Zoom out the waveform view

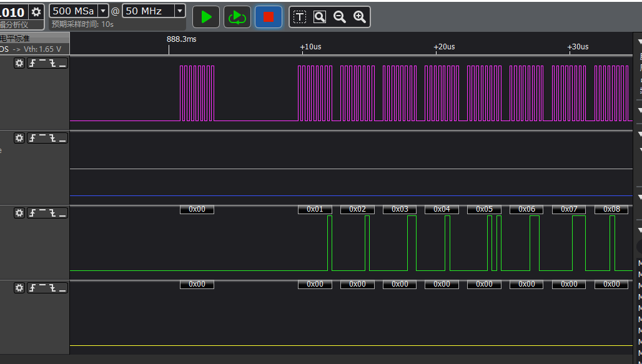[x=340, y=17]
